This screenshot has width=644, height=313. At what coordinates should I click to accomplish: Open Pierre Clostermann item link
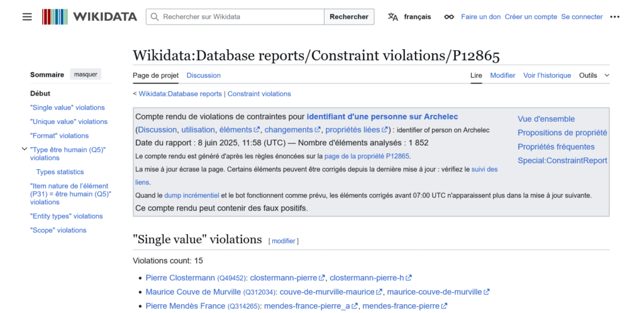(x=180, y=278)
